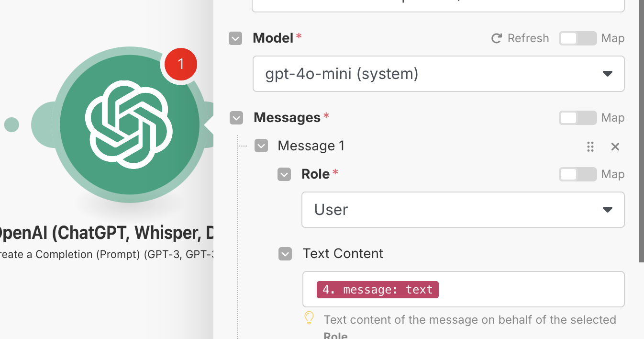Collapse the Message 1 item
Viewport: 644px width, 339px height.
click(261, 146)
